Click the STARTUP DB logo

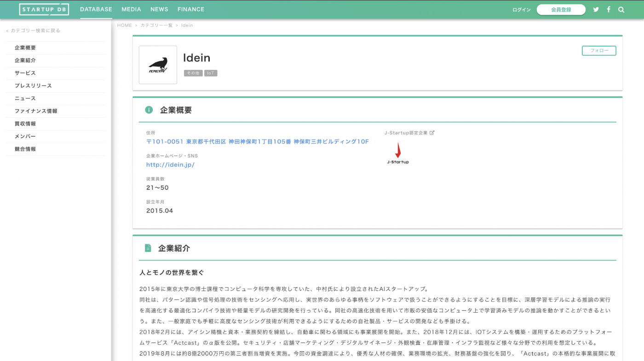pyautogui.click(x=44, y=9)
